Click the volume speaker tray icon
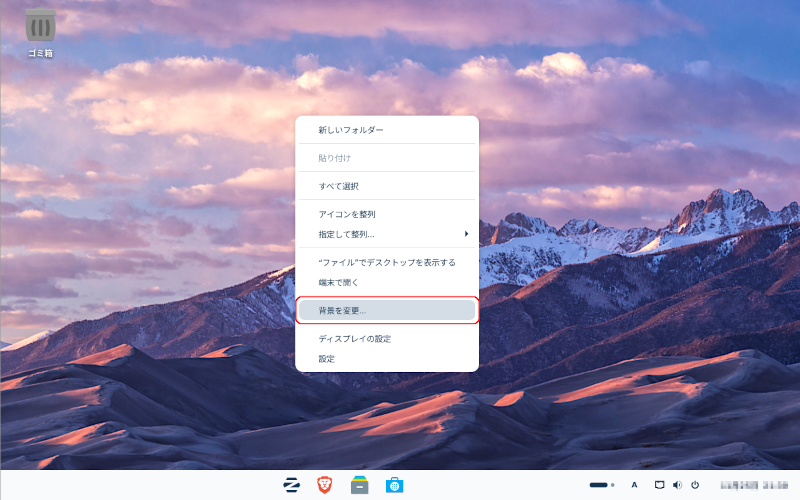This screenshot has width=800, height=500. (x=677, y=485)
